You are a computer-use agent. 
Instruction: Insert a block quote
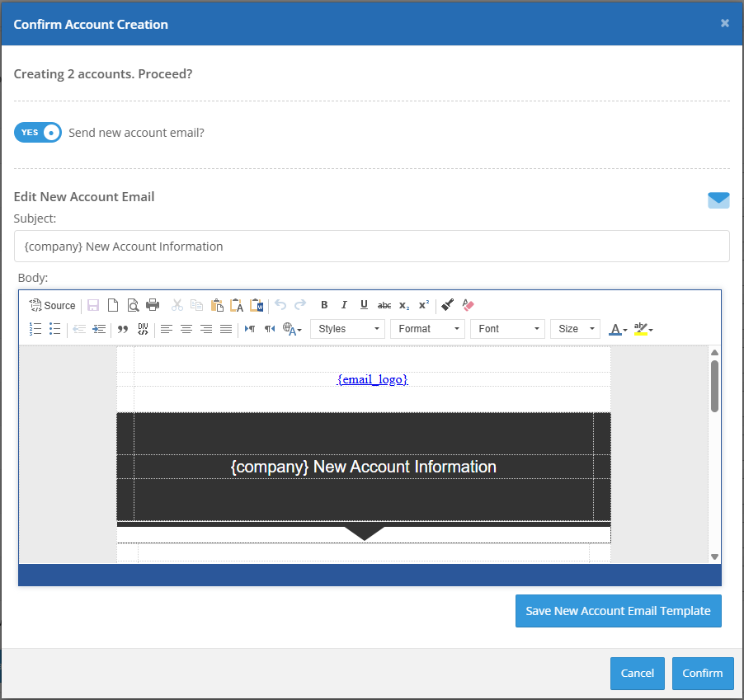tap(123, 329)
